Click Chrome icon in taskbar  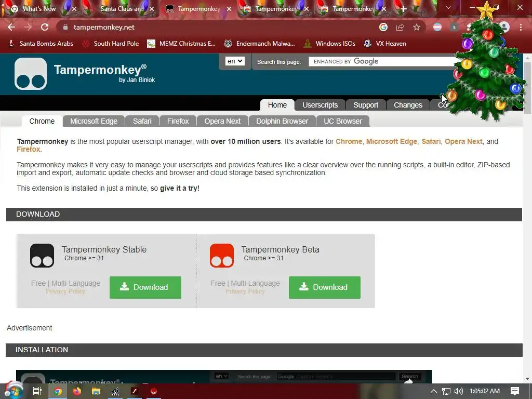[58, 391]
